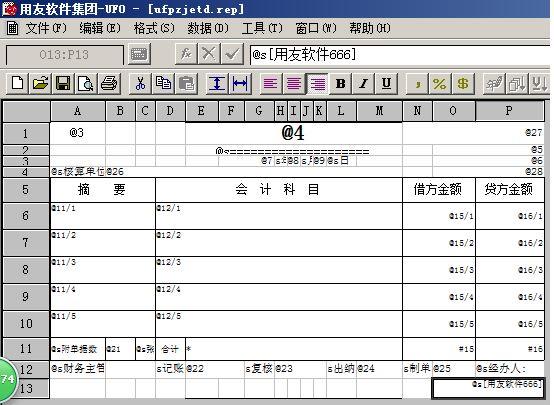
Task: Open the 格式(S) menu
Action: coord(154,28)
